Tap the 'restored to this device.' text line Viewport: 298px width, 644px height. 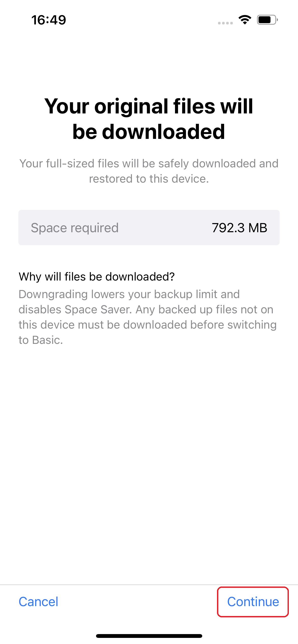pyautogui.click(x=149, y=179)
